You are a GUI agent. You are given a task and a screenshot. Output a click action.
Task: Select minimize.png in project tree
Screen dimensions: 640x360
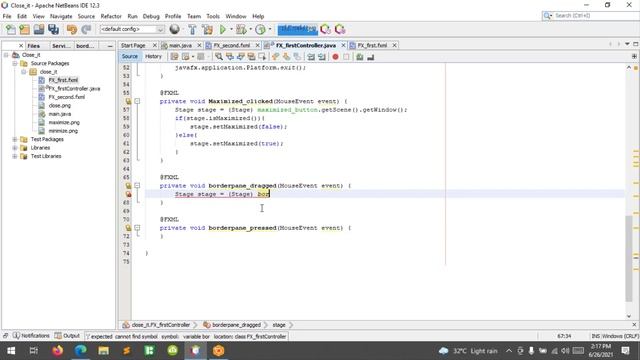[x=63, y=131]
